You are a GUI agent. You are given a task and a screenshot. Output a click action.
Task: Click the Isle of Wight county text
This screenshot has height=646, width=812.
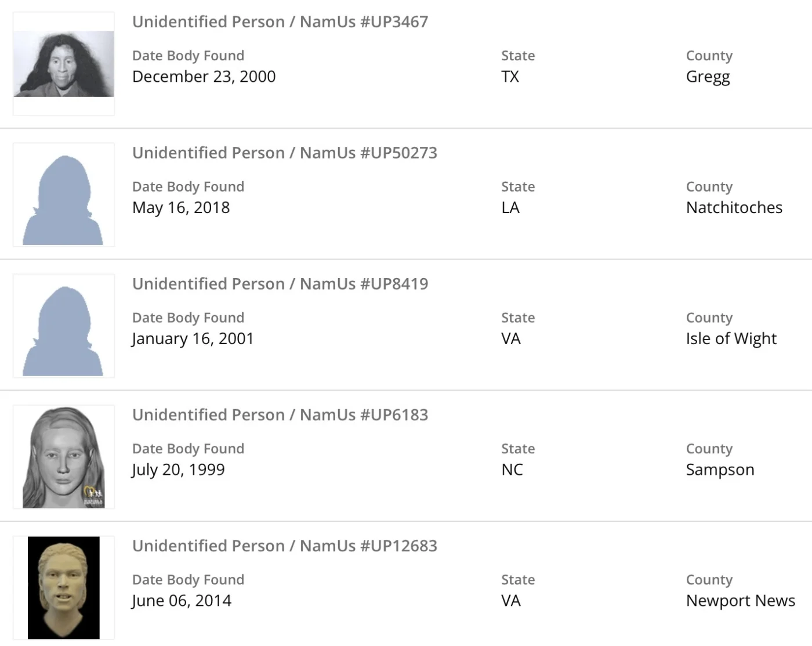(x=731, y=339)
